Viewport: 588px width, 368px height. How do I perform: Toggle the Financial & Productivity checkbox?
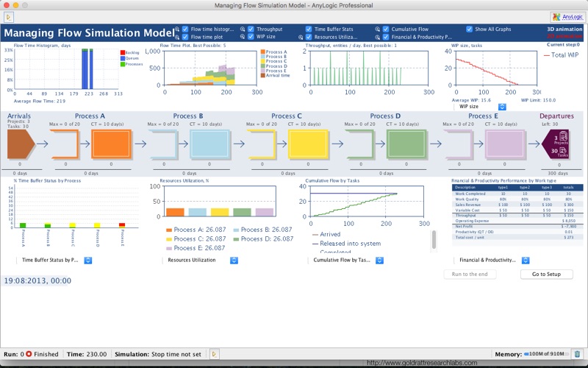[386, 38]
